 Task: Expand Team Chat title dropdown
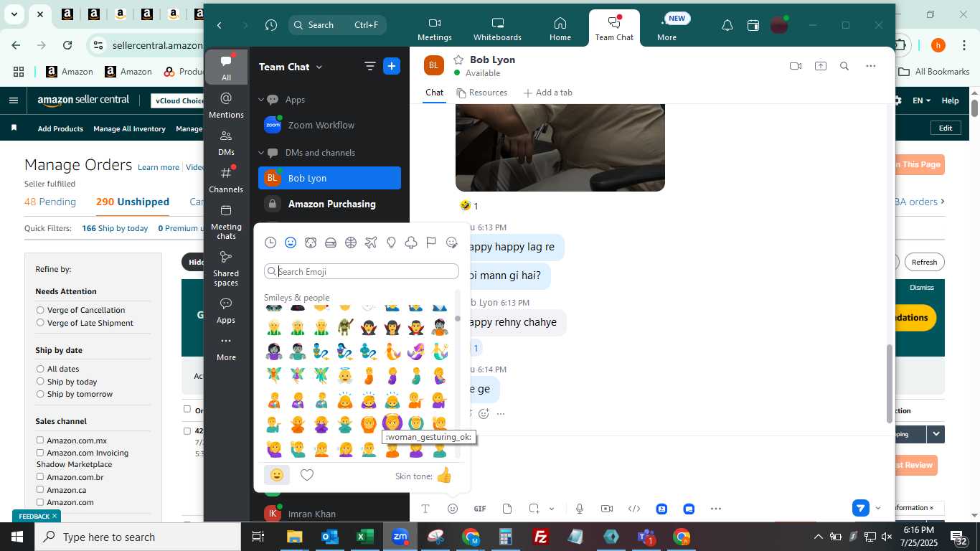(x=319, y=67)
